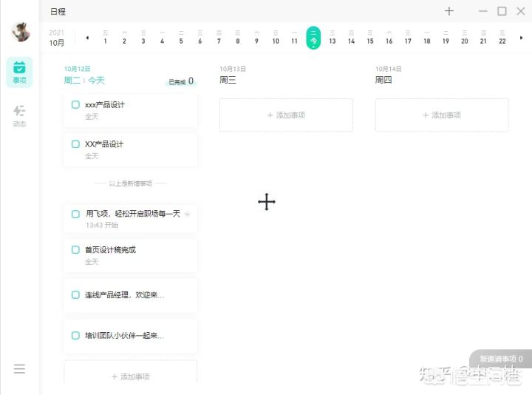Close the 日程 window
The height and width of the screenshot is (395, 532).
coord(521,11)
